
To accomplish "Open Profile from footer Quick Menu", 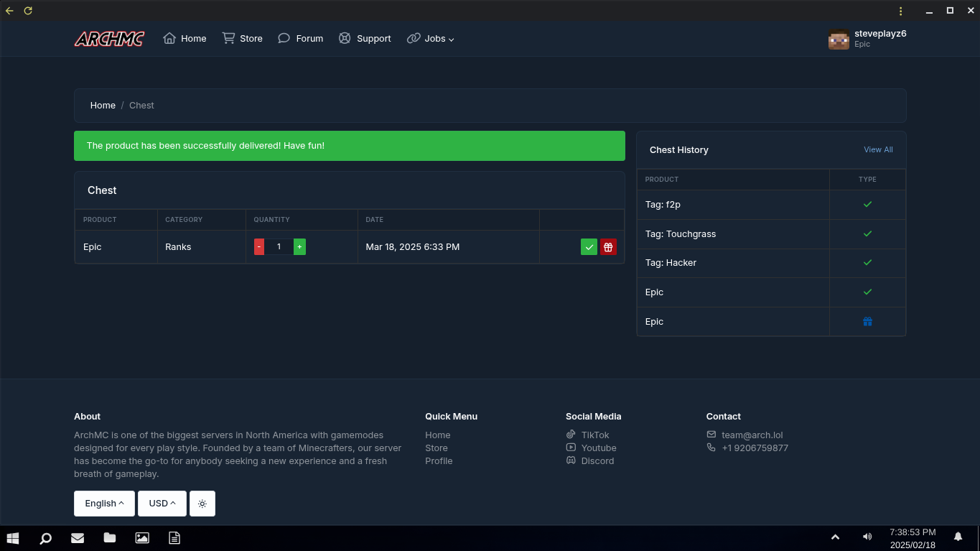I will [x=439, y=461].
